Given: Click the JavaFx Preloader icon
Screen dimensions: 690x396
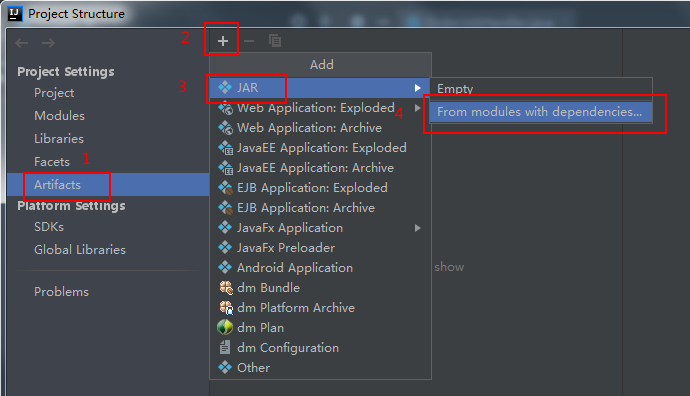Looking at the screenshot, I should tap(225, 248).
